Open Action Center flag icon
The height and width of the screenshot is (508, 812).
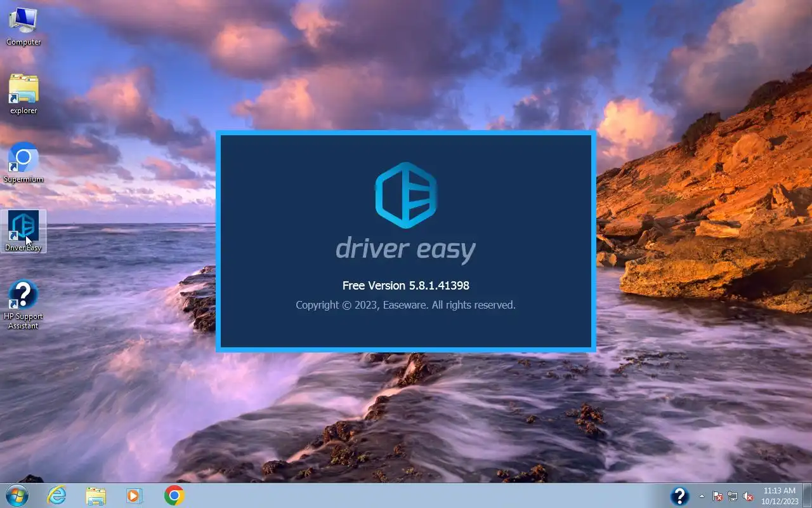click(x=717, y=496)
